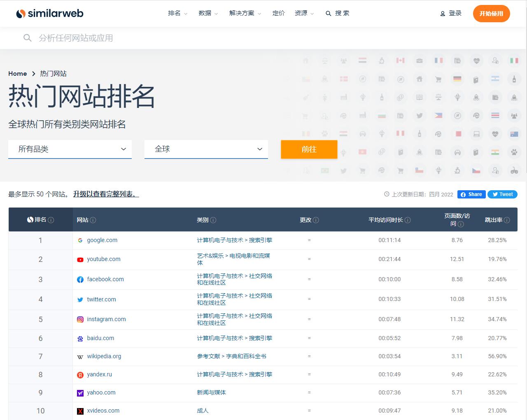The height and width of the screenshot is (420, 527).
Task: Open the wikipedia.org link
Action: coord(104,356)
